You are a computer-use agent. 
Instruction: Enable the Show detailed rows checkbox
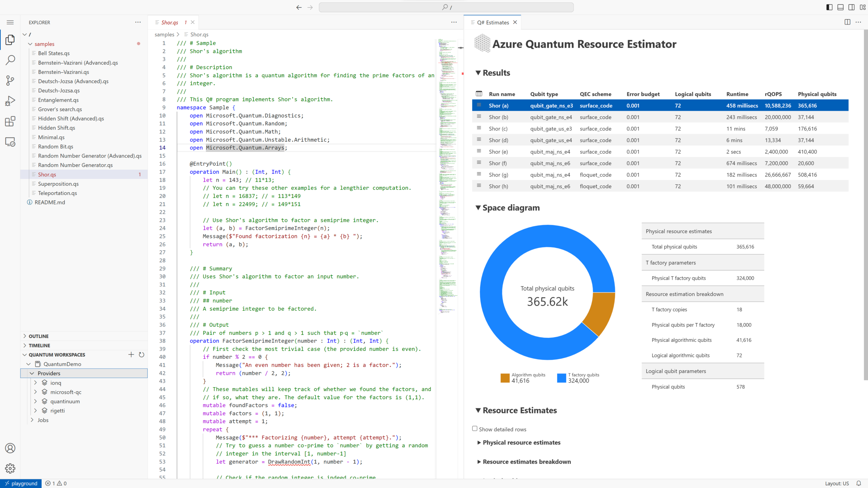click(x=475, y=429)
